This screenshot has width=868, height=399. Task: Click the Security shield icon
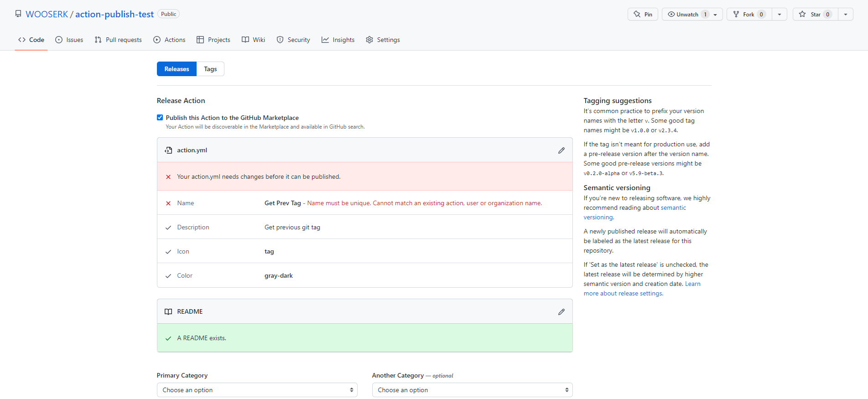click(x=280, y=40)
